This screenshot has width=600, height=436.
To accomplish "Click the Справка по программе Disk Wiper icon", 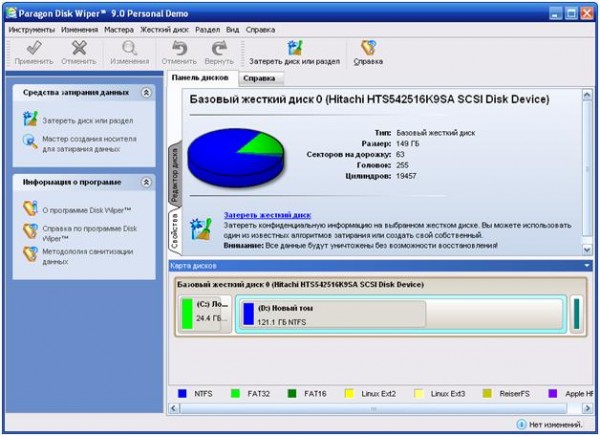I will tap(30, 231).
